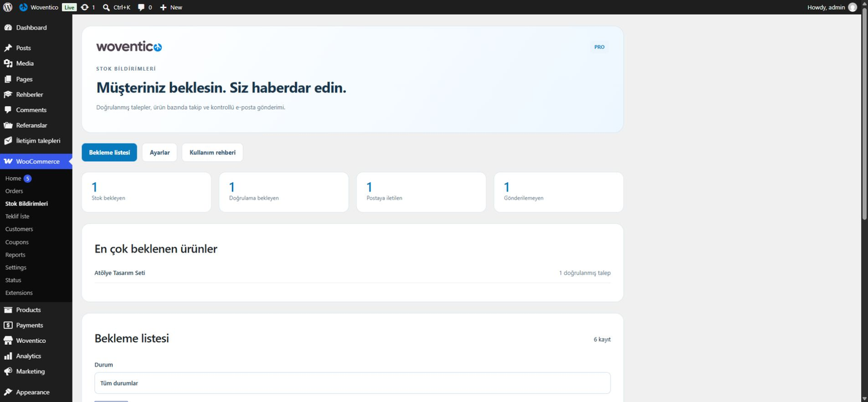
Task: Expand the Tüm durumlar status dropdown
Action: pyautogui.click(x=352, y=383)
